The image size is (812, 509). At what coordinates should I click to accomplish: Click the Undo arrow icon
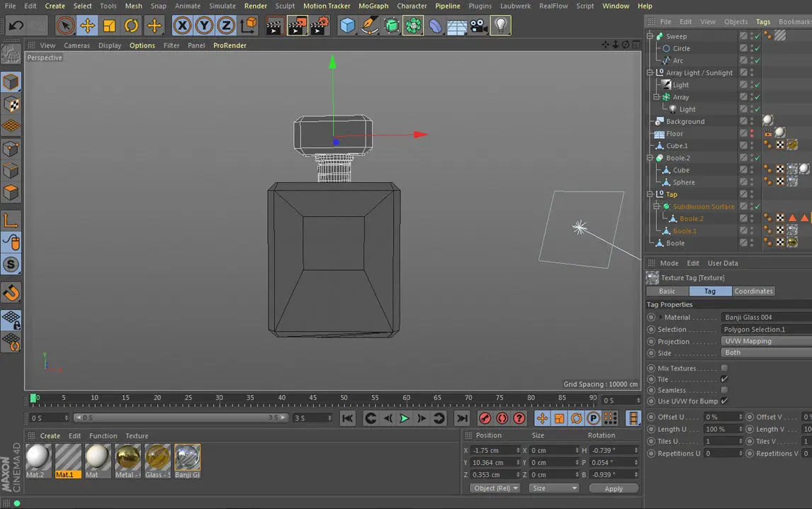(16, 26)
